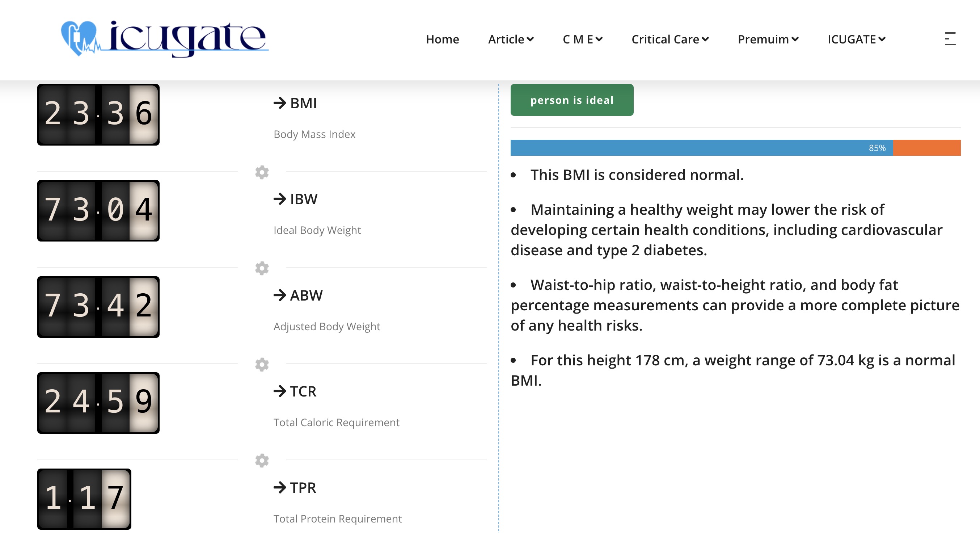Go to the Home menu item
This screenshot has height=533, width=980.
443,39
